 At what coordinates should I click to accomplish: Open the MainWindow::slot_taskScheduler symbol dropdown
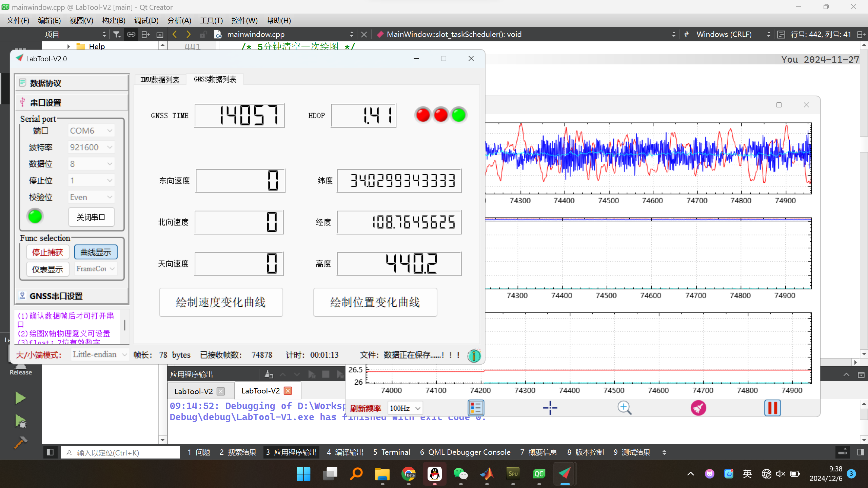(x=526, y=34)
